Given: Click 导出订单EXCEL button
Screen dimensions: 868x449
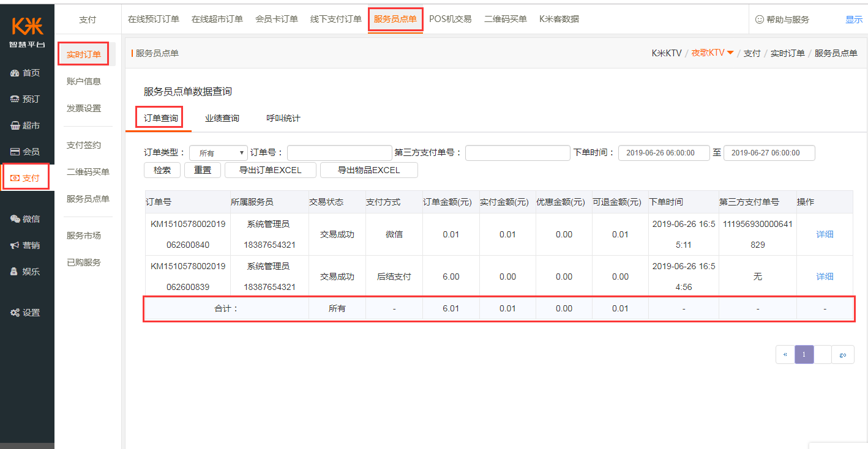Looking at the screenshot, I should click(x=271, y=170).
